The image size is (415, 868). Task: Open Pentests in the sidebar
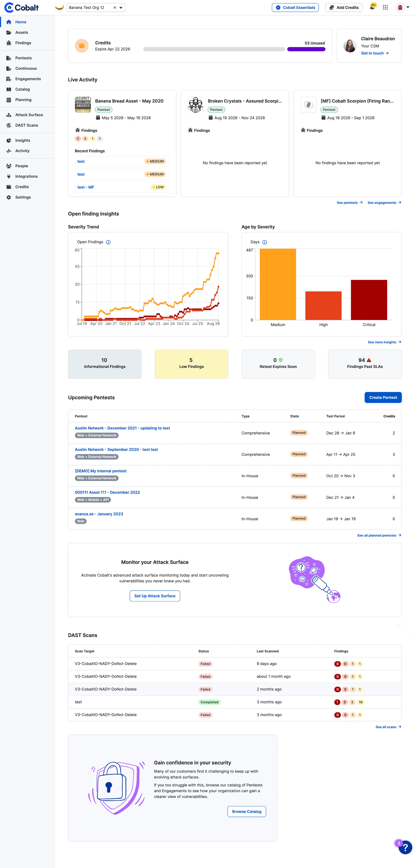click(x=27, y=58)
